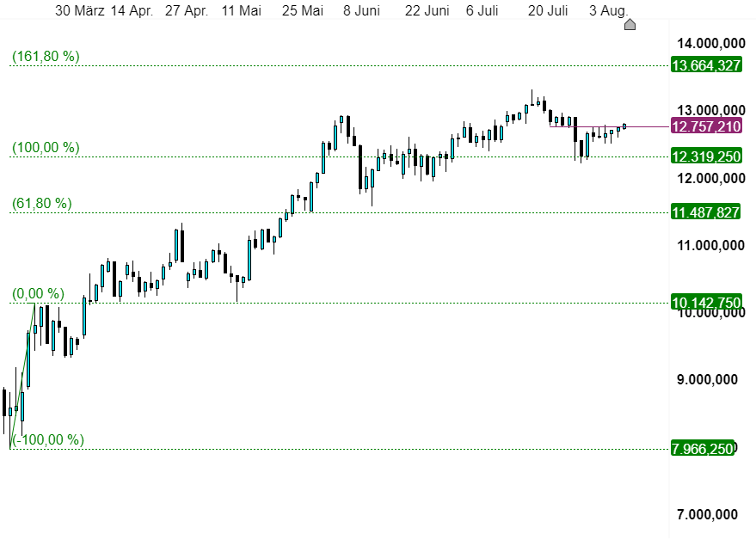Click the gray home marker below 3 Aug.
This screenshot has width=756, height=540.
tap(630, 25)
